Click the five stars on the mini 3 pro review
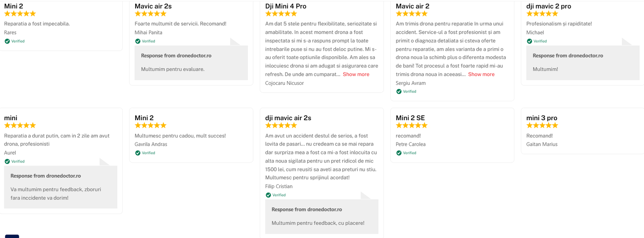This screenshot has height=238, width=644. click(x=542, y=125)
